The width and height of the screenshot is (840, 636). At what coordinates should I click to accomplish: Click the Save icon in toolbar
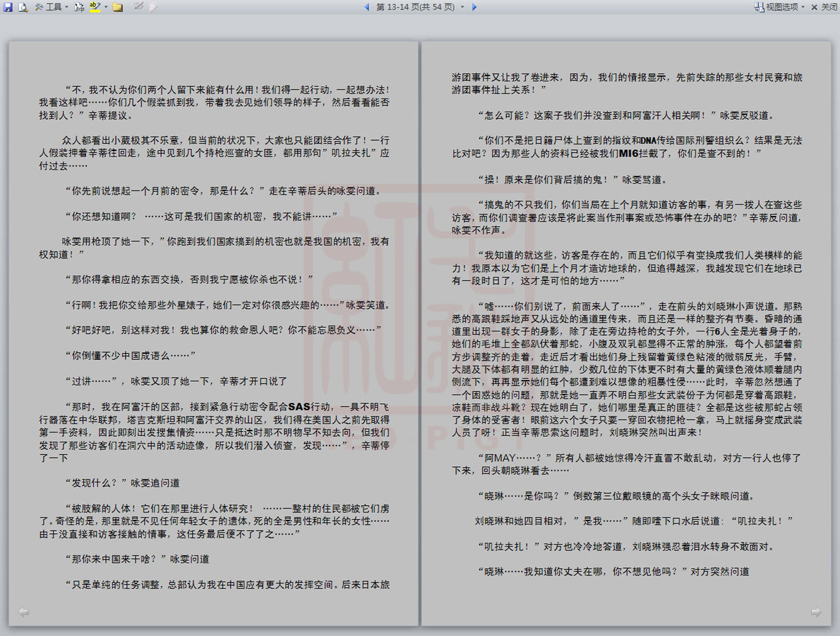point(8,7)
